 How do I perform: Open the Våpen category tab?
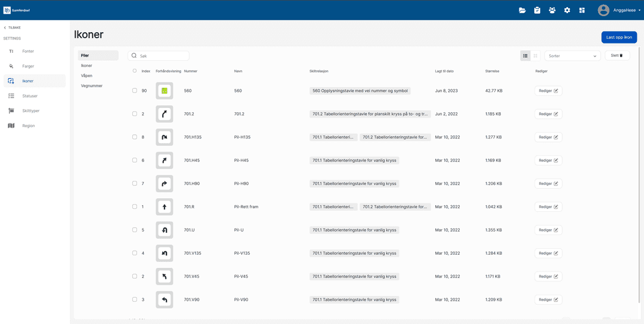pos(87,76)
